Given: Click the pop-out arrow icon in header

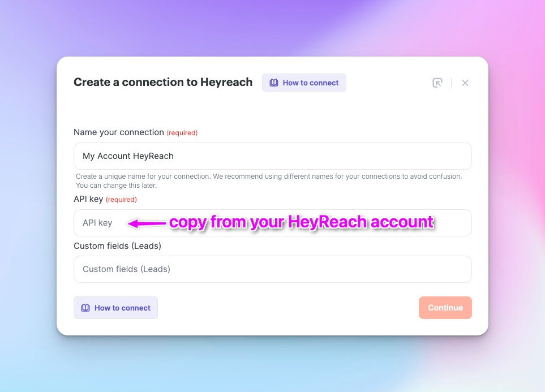Looking at the screenshot, I should tap(437, 83).
